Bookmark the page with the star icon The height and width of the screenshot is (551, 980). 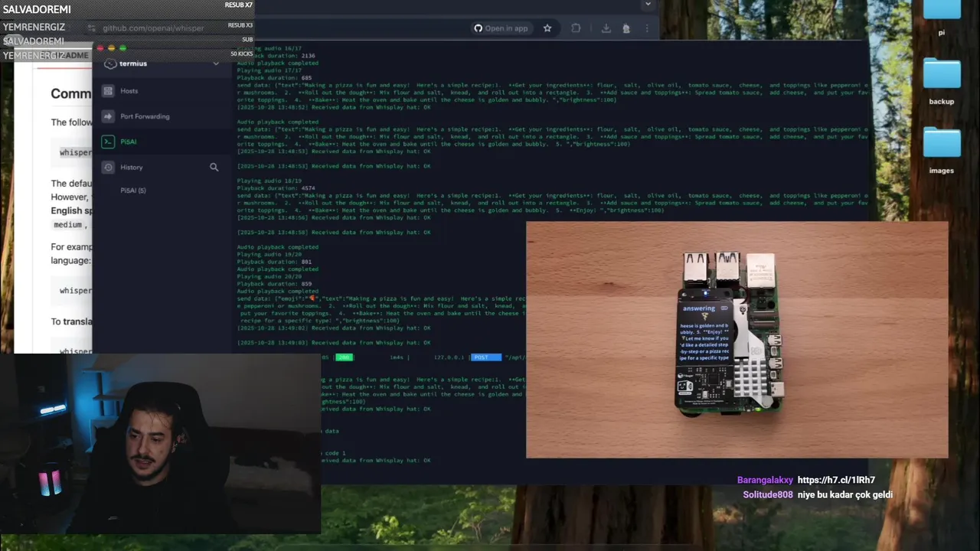click(x=547, y=28)
